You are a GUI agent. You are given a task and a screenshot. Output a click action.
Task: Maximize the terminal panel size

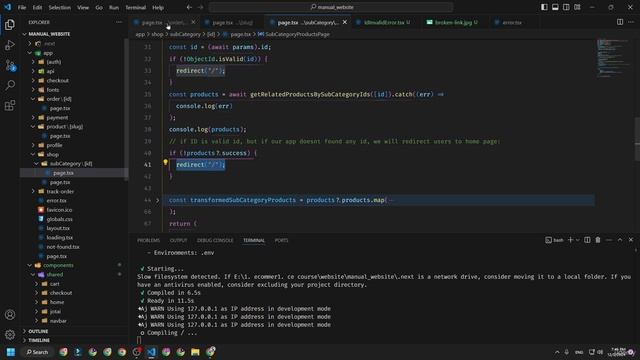point(620,240)
